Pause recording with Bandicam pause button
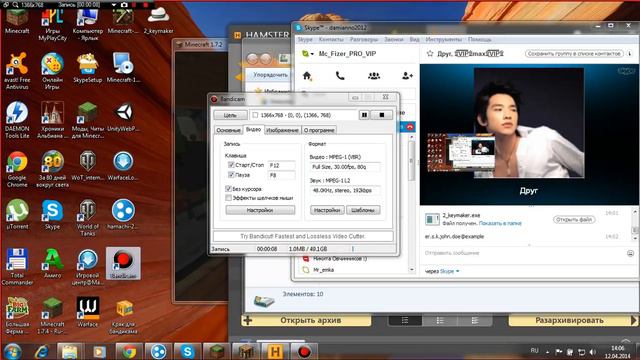This screenshot has height=360, width=640. 364,115
